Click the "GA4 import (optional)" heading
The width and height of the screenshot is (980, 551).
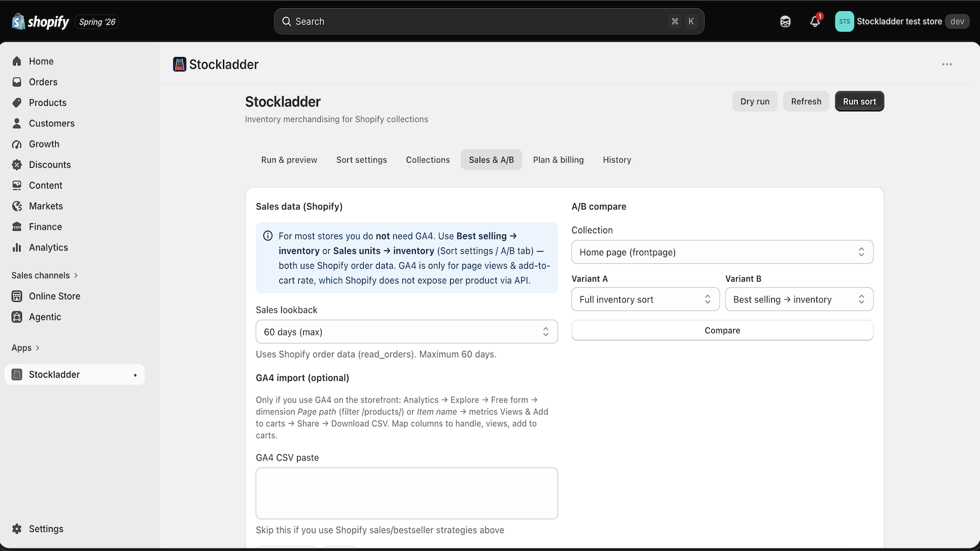tap(303, 378)
